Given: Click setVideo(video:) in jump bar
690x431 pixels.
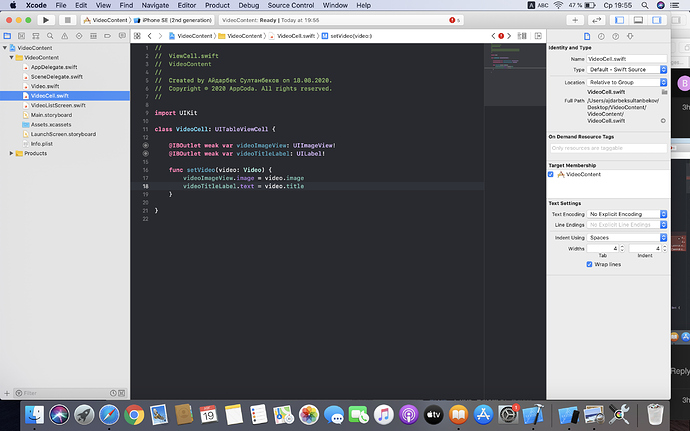Looking at the screenshot, I should coord(347,36).
